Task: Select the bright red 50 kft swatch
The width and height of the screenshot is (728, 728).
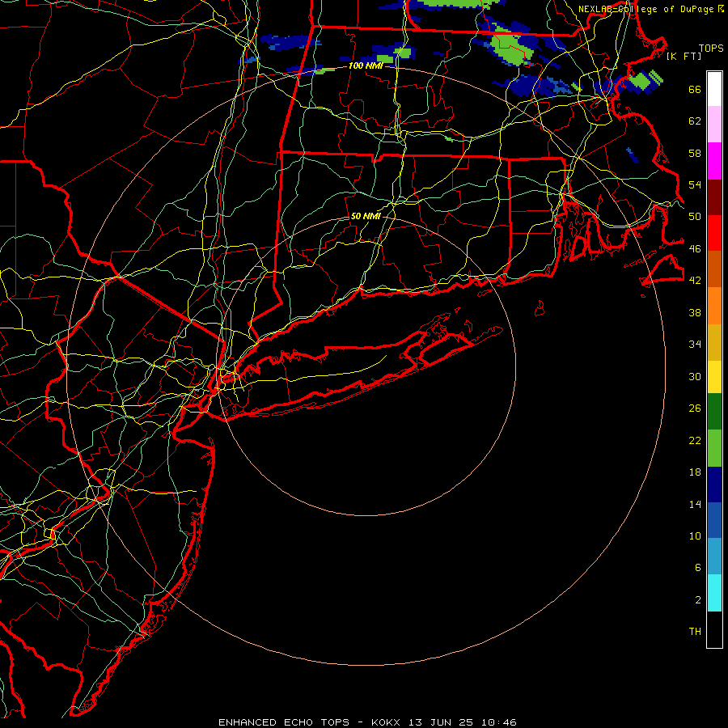Action: coord(714,233)
